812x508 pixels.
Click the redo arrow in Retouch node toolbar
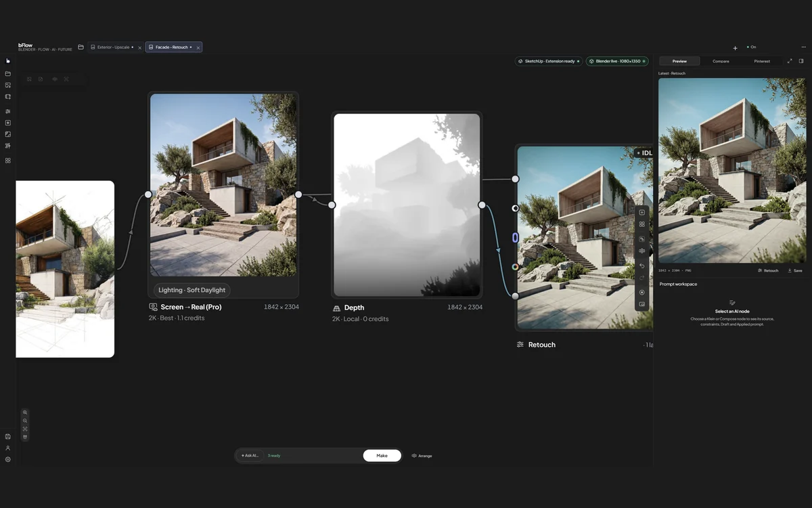[642, 278]
